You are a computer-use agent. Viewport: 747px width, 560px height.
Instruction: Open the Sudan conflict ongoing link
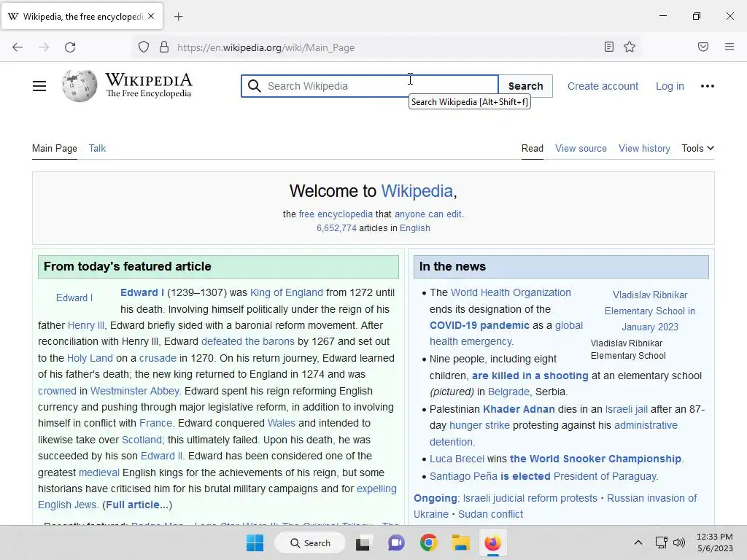click(x=490, y=514)
